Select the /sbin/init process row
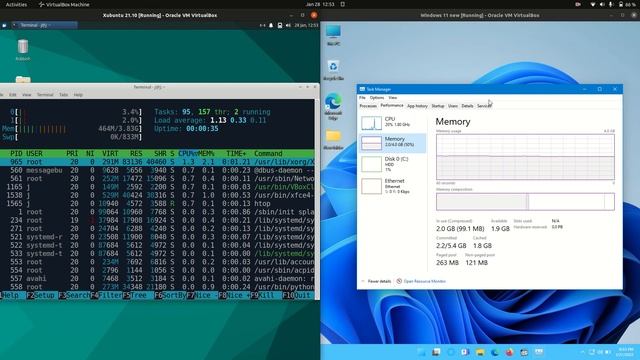640x360 pixels. [x=157, y=212]
